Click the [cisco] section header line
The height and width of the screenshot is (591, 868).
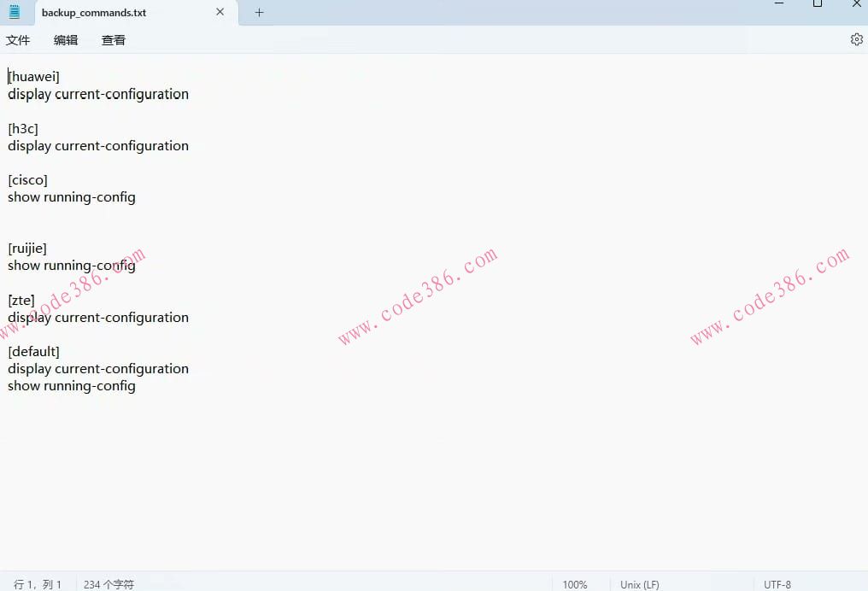click(27, 180)
